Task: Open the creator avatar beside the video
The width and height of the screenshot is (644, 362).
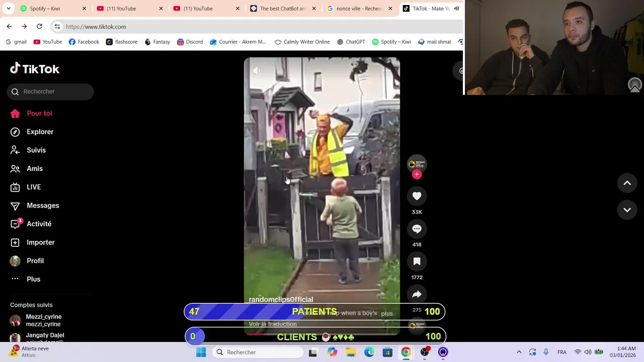Action: [x=417, y=164]
